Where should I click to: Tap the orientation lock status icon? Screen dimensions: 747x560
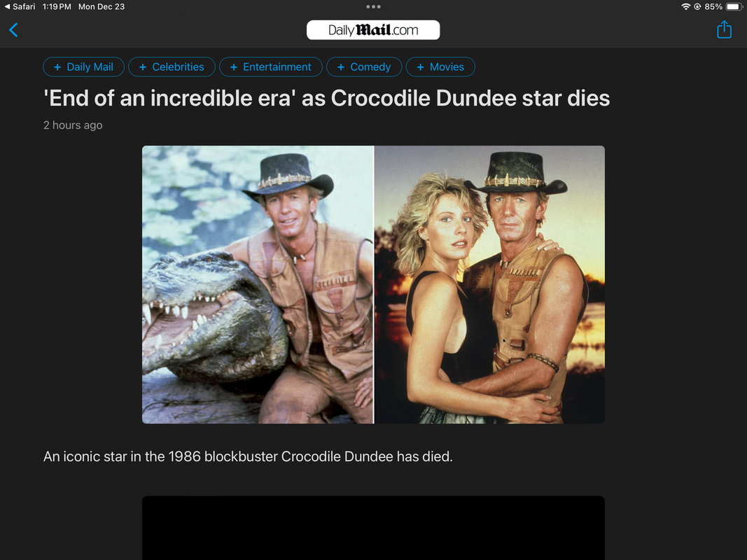click(x=697, y=7)
